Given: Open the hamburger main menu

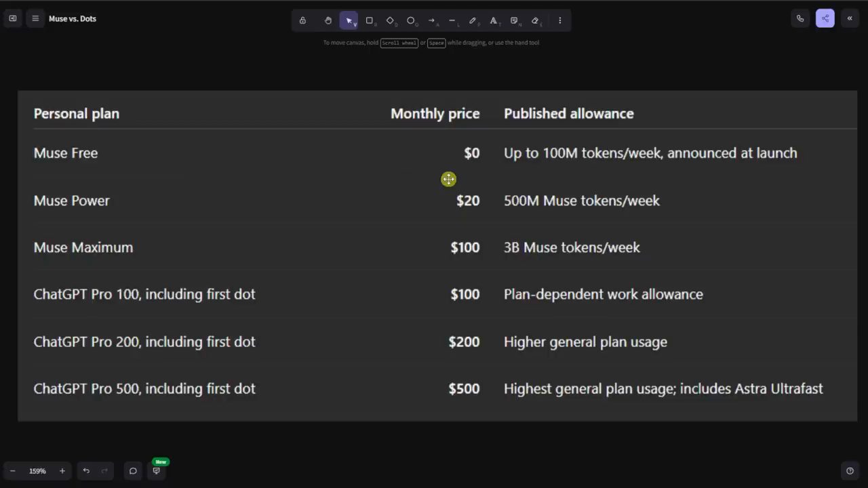Looking at the screenshot, I should coord(35,18).
